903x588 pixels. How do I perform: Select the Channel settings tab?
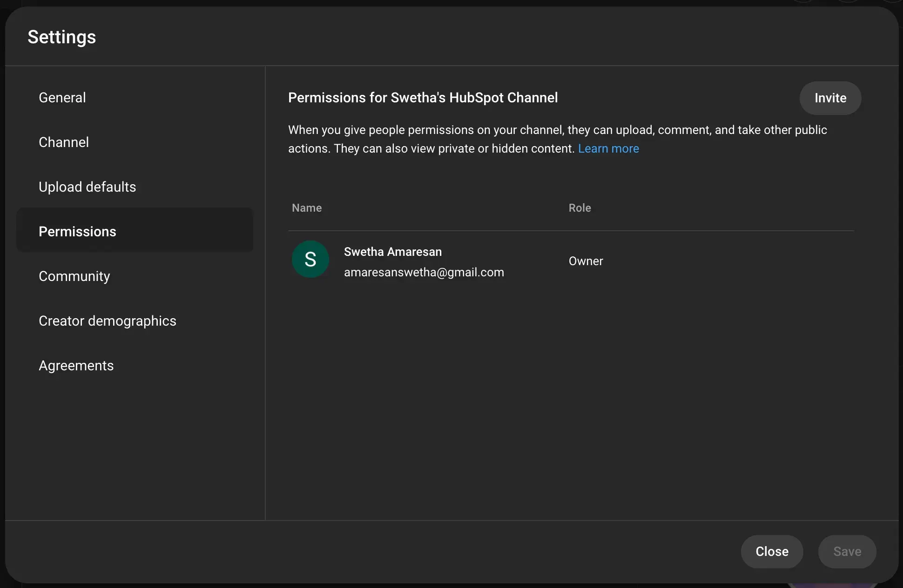(x=64, y=142)
